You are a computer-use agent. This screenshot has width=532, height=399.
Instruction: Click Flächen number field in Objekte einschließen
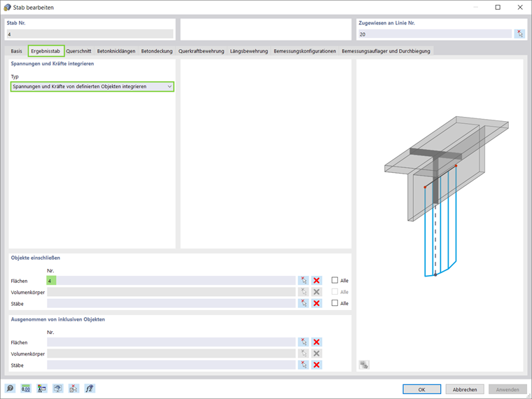point(171,281)
